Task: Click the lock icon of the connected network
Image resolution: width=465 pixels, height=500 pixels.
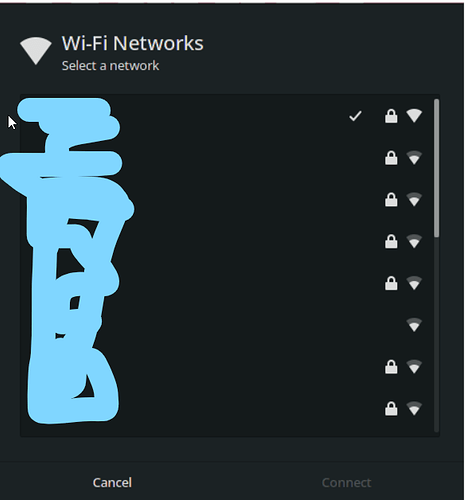Action: [x=391, y=116]
